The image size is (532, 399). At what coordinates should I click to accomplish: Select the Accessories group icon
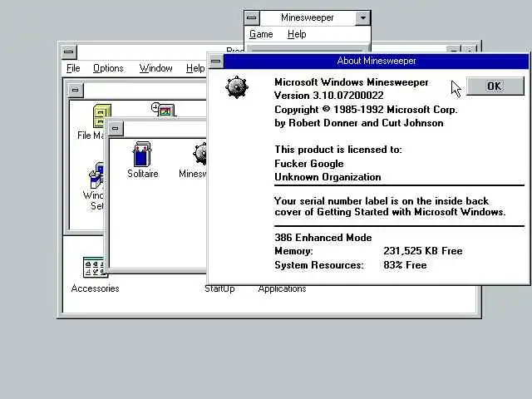[95, 275]
